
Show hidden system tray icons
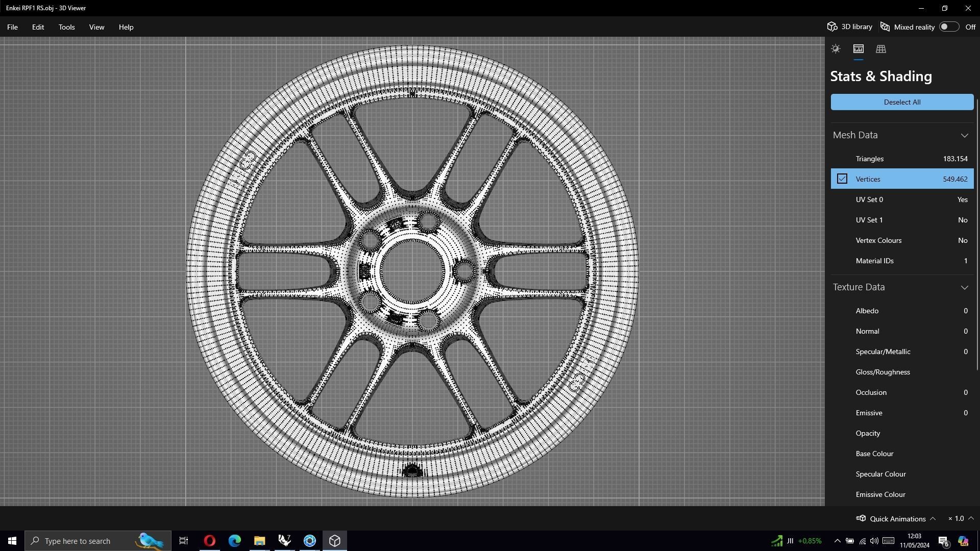click(x=837, y=541)
